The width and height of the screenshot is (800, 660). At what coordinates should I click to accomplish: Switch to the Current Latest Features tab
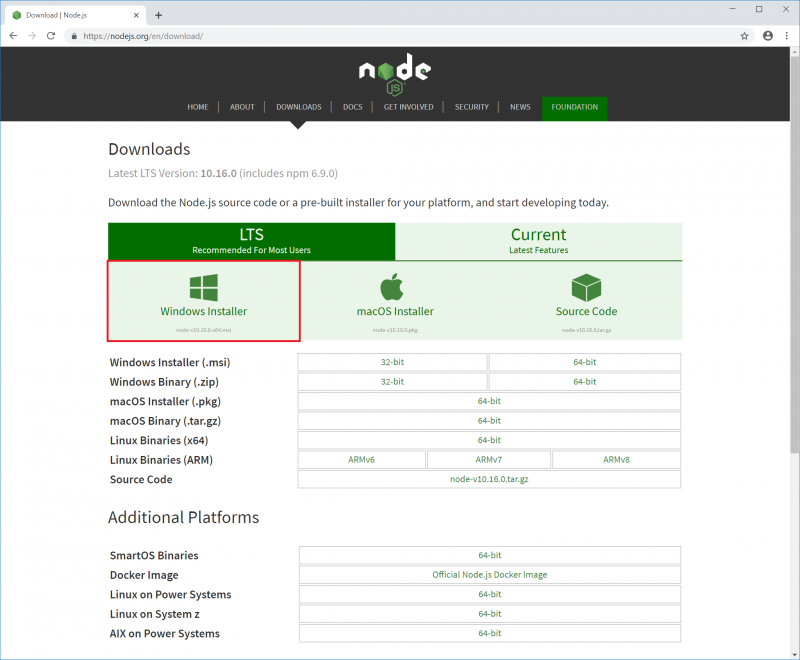(539, 241)
